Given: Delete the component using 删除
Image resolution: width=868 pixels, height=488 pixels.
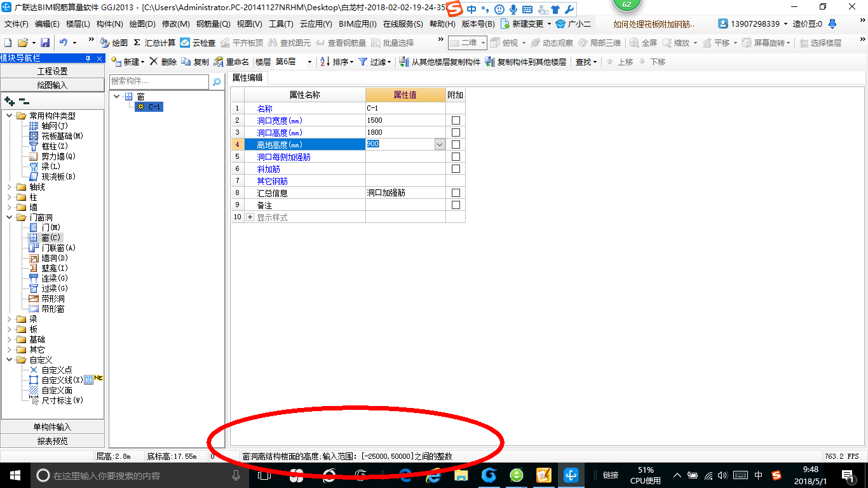Looking at the screenshot, I should point(163,62).
